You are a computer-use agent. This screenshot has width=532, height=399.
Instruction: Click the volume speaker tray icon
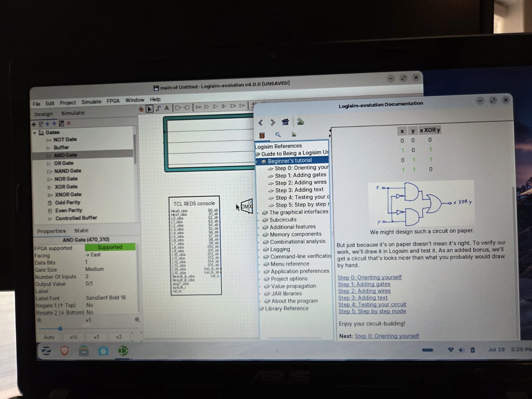tap(462, 350)
